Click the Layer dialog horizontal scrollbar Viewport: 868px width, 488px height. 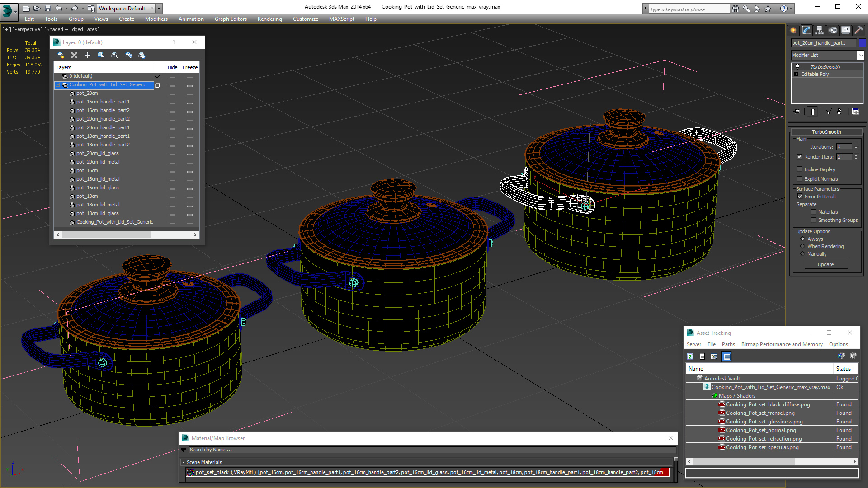127,235
